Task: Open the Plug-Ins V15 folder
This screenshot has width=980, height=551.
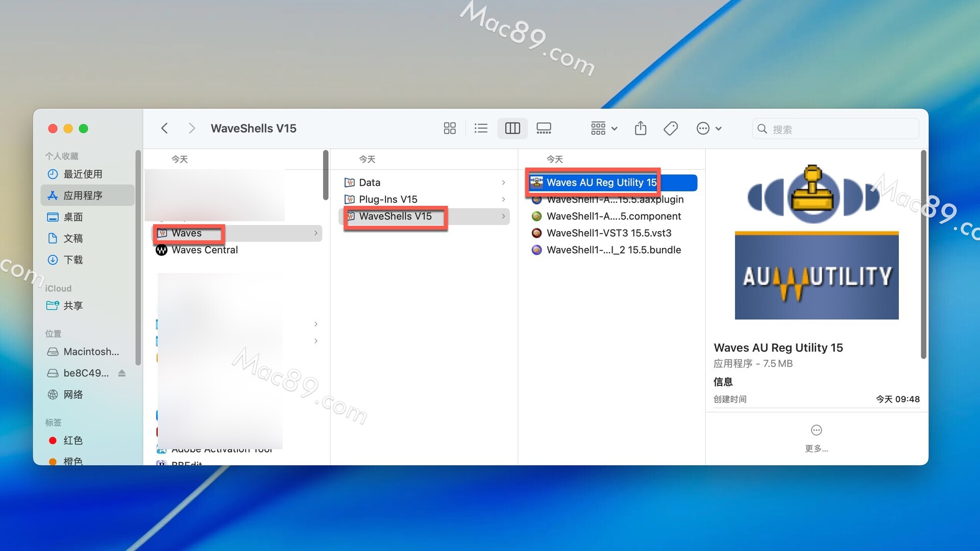Action: coord(388,199)
